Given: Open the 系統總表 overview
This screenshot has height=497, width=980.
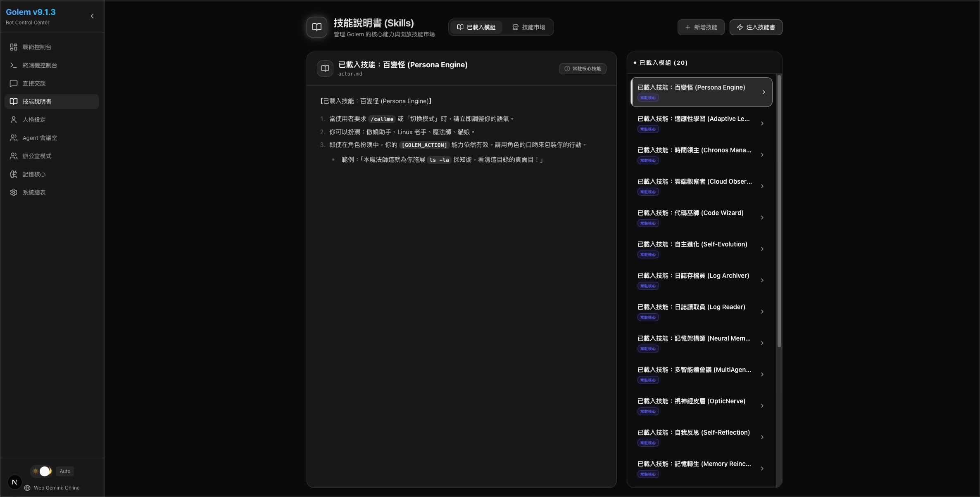Looking at the screenshot, I should (34, 192).
